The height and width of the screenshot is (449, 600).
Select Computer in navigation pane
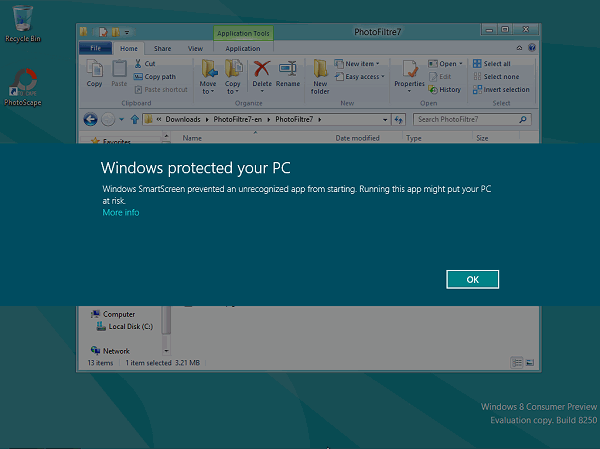click(113, 314)
